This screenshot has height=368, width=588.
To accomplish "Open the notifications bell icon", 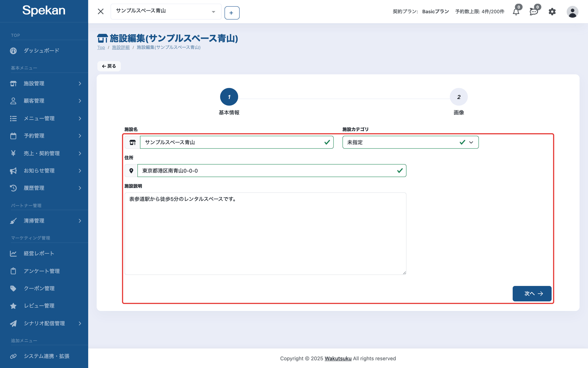I will coord(516,12).
